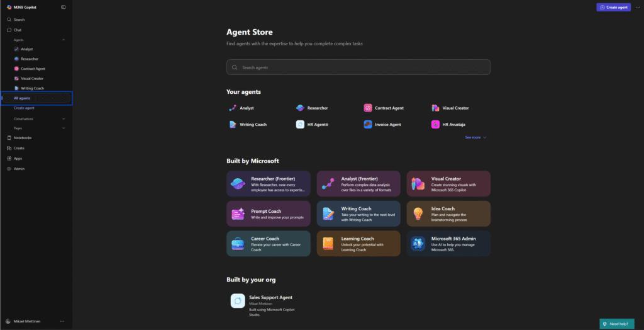Viewport: 644px width, 330px height.
Task: Open the Visual Creator card
Action: [448, 183]
